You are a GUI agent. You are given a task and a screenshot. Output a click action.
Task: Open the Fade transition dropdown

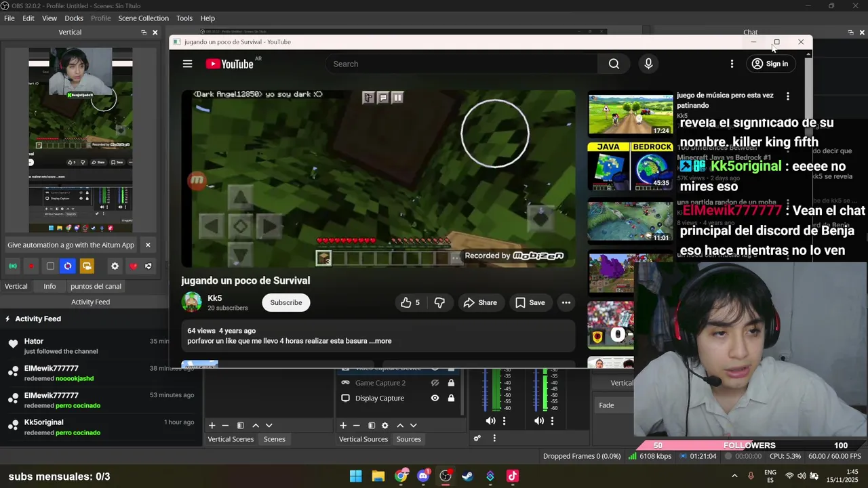(x=614, y=405)
